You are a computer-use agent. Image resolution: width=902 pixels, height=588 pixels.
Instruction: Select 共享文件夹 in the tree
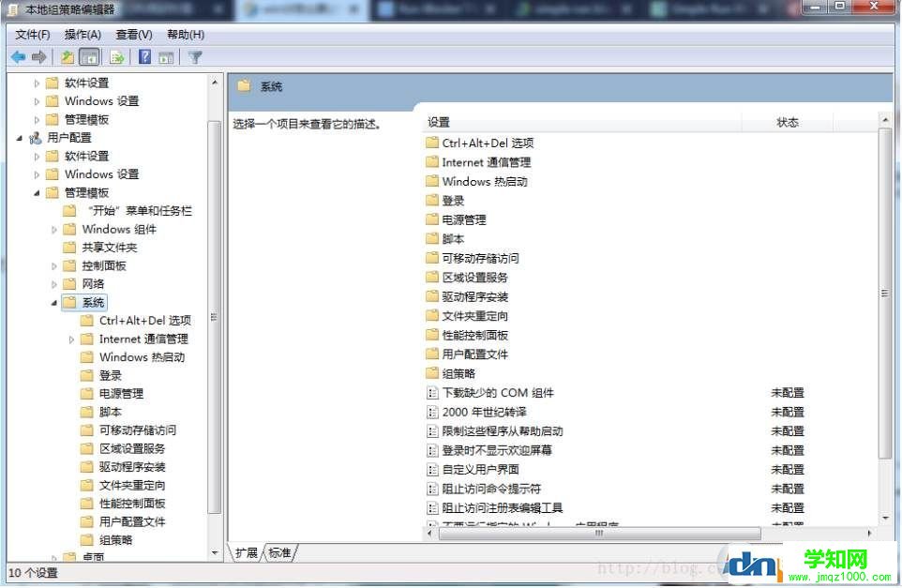tap(110, 248)
